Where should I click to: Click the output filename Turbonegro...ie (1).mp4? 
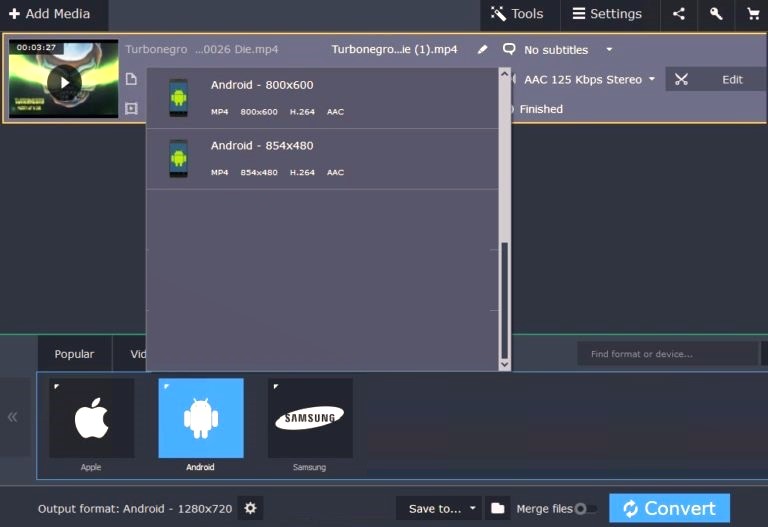tap(394, 49)
